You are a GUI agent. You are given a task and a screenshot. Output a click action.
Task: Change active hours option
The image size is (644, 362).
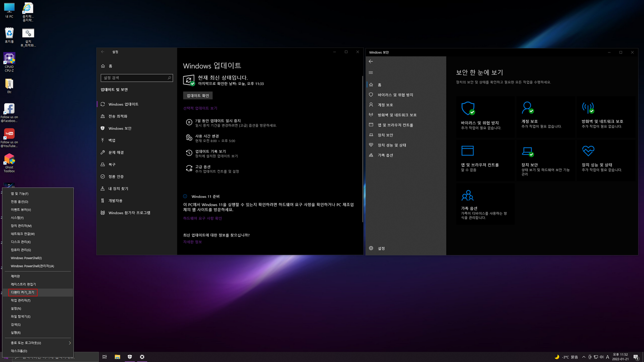(211, 138)
